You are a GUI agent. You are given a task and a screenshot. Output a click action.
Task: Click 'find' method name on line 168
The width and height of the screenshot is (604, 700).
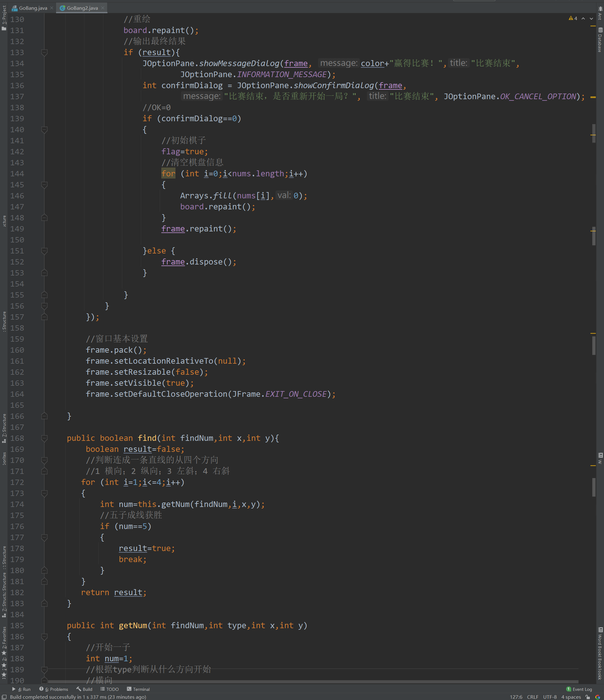(147, 438)
